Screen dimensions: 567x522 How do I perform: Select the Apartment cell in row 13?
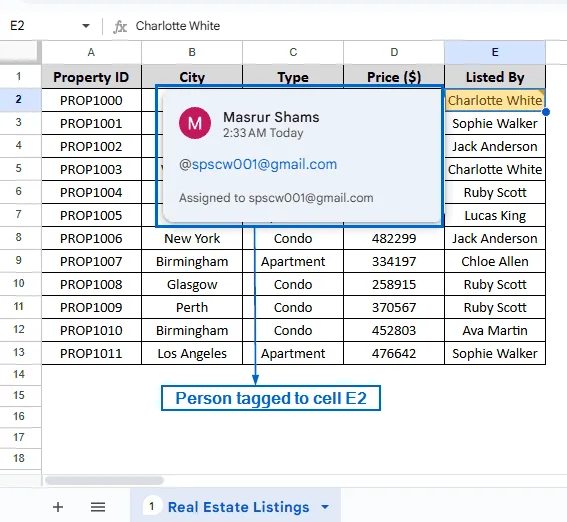[293, 353]
